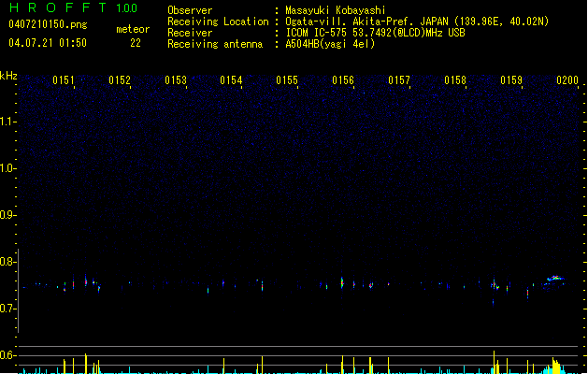Click the 0.8 kHz axis label
The height and width of the screenshot is (374, 588).
tap(7, 262)
